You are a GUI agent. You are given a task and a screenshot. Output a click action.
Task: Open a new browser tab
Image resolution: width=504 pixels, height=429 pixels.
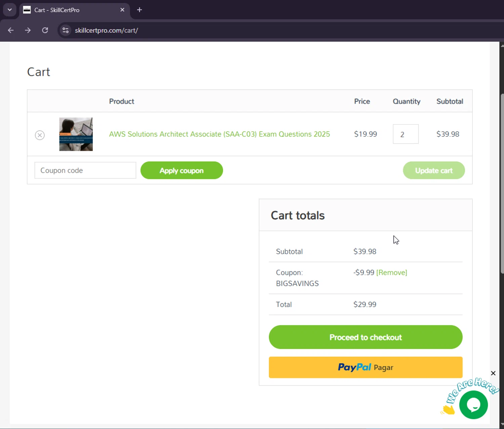(139, 10)
